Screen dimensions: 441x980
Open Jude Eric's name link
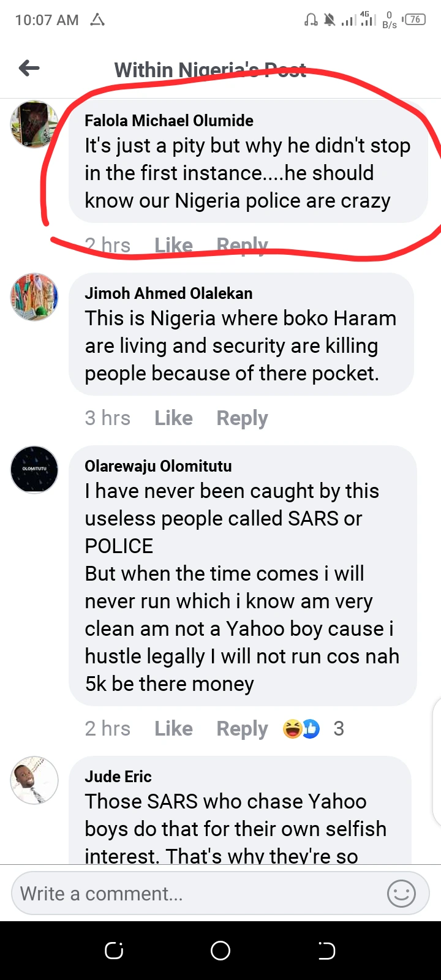pyautogui.click(x=118, y=777)
